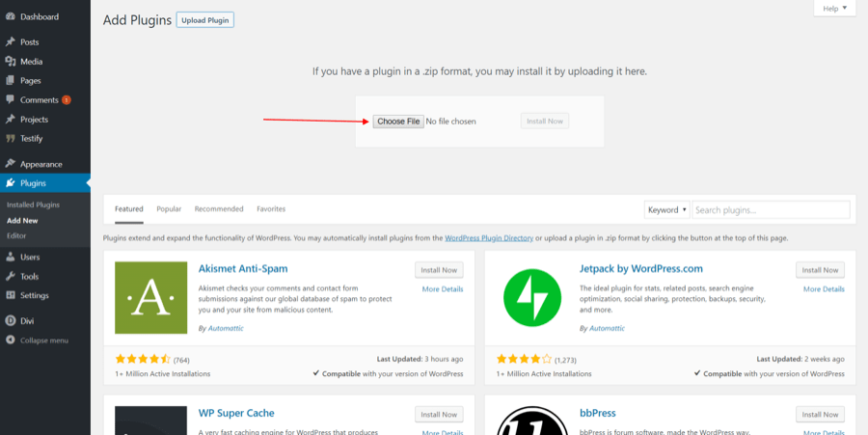
Task: Install the Akismet Anti-Spam plugin
Action: [439, 270]
